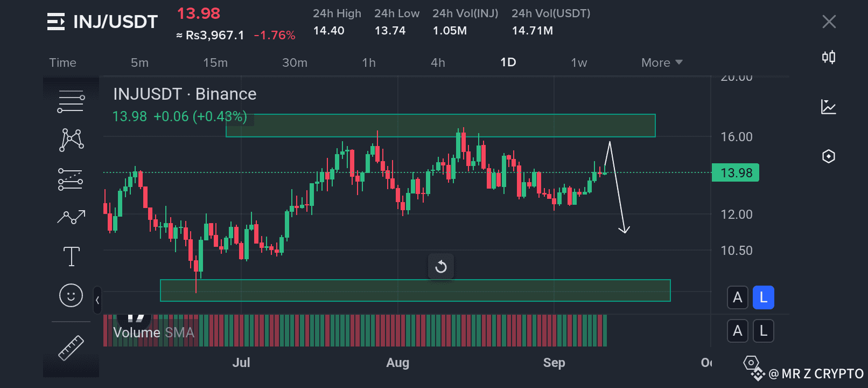Reset the chart view with circular arrow
The image size is (868, 388).
point(441,267)
